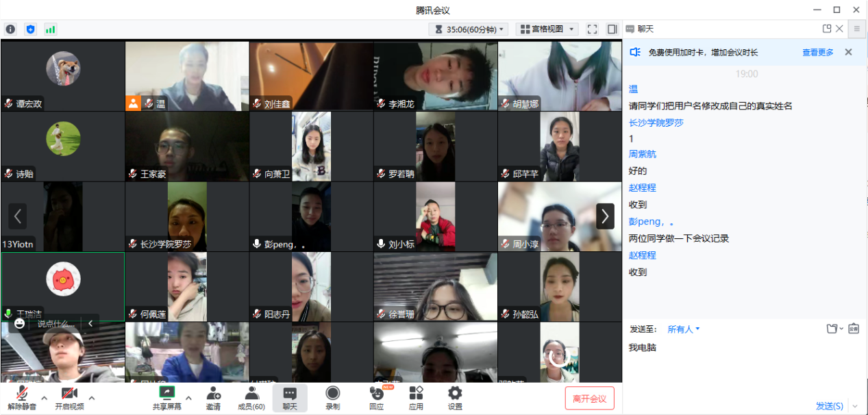The width and height of the screenshot is (868, 415).
Task: Open the 所有人 recipient dropdown
Action: pos(684,329)
